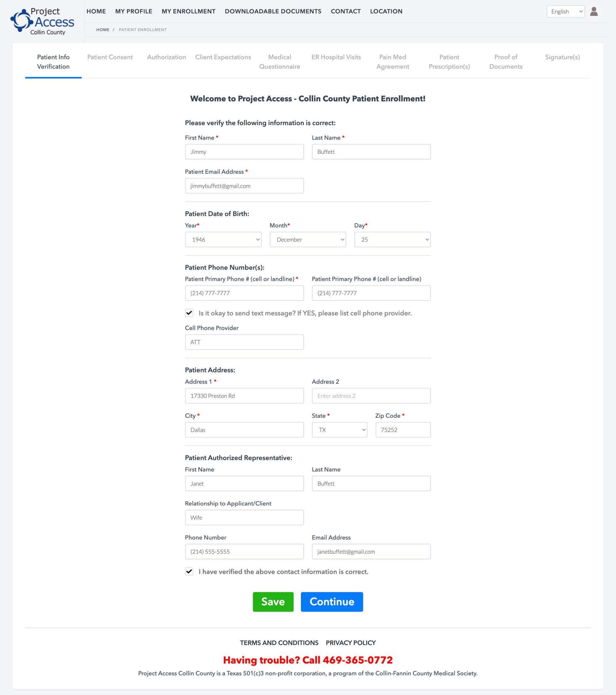Open the birth Year dropdown showing 1946

[223, 239]
